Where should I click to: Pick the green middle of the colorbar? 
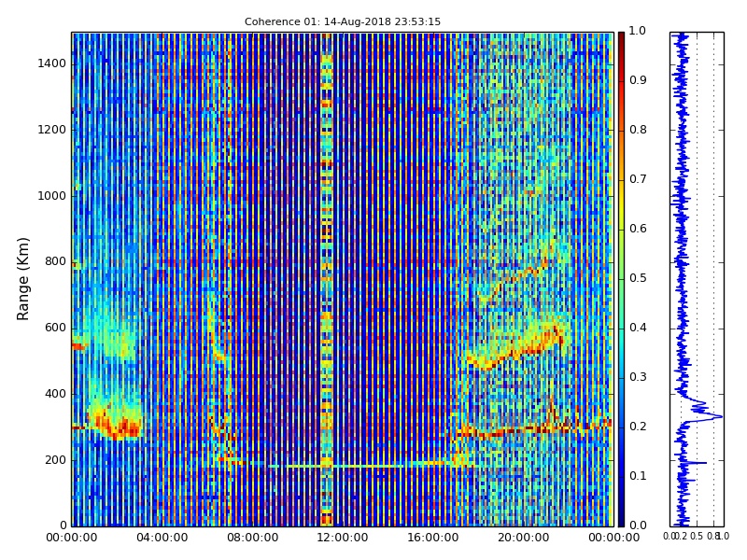tap(621, 279)
